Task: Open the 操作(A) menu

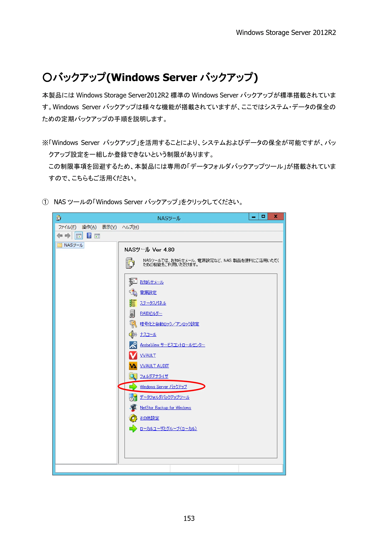Action: [x=89, y=227]
